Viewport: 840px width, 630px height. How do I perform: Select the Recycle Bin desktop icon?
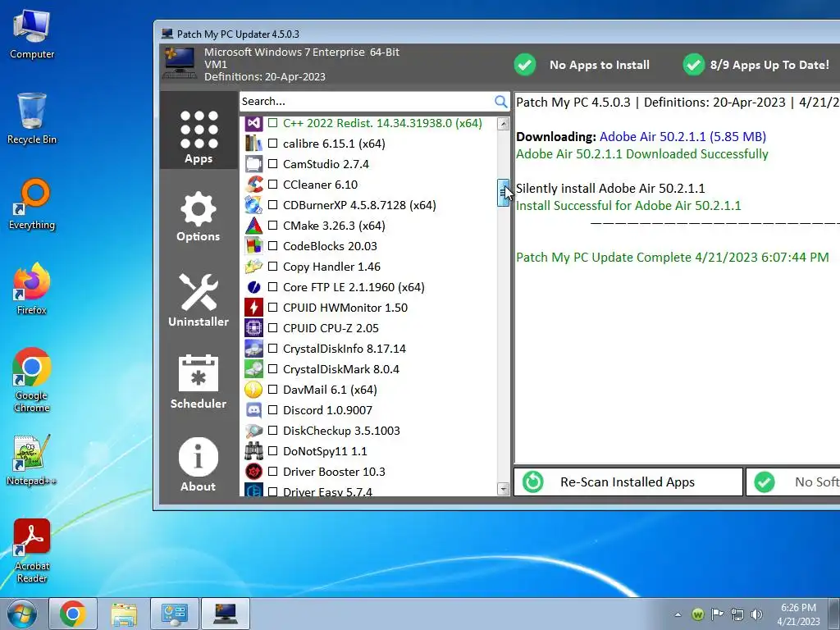(32, 118)
